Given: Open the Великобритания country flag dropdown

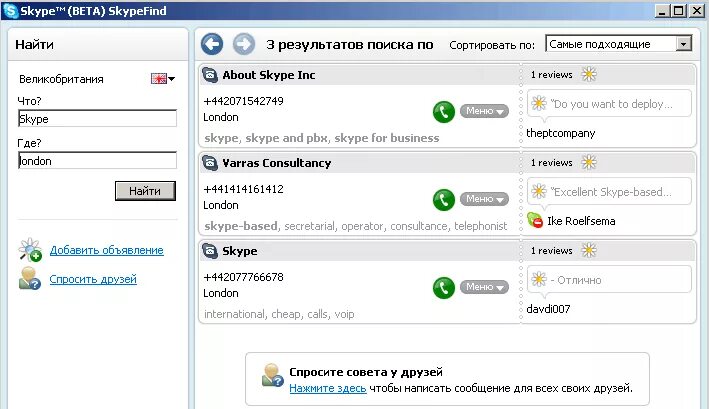Looking at the screenshot, I should click(163, 79).
